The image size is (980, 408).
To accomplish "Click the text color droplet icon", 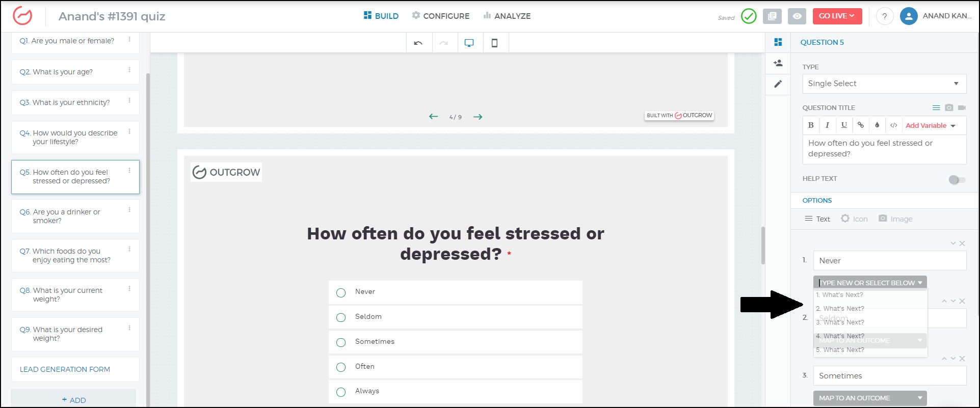I will click(x=877, y=125).
